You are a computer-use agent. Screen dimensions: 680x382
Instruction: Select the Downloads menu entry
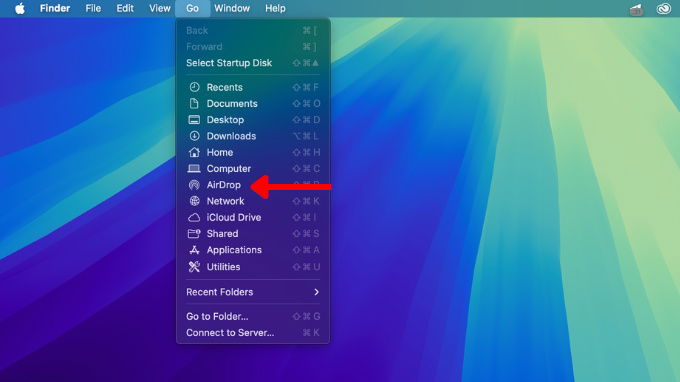(x=253, y=136)
